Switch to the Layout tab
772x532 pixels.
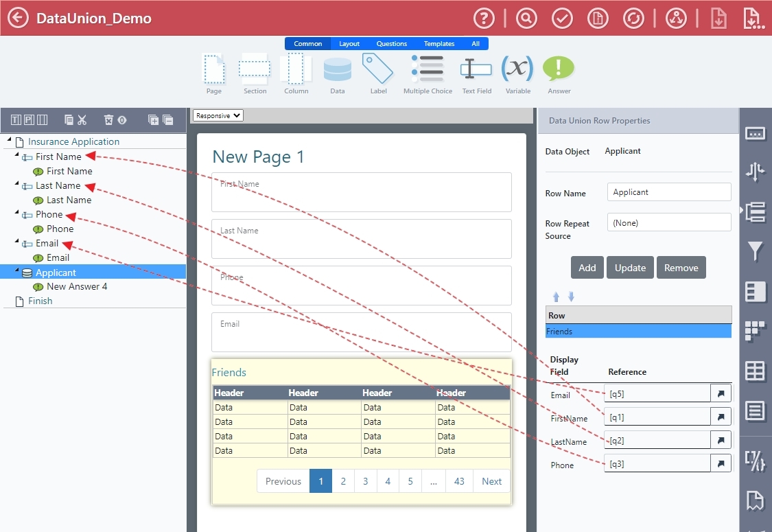349,43
